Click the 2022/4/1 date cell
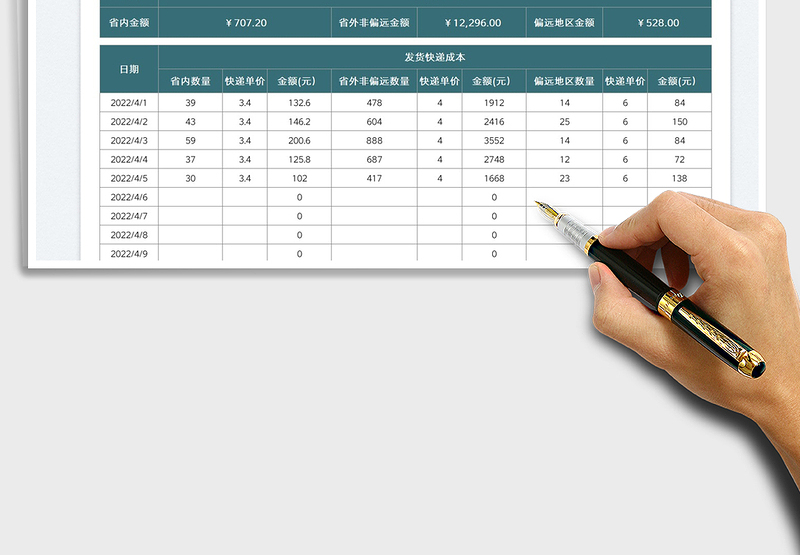This screenshot has height=555, width=800. [x=129, y=102]
